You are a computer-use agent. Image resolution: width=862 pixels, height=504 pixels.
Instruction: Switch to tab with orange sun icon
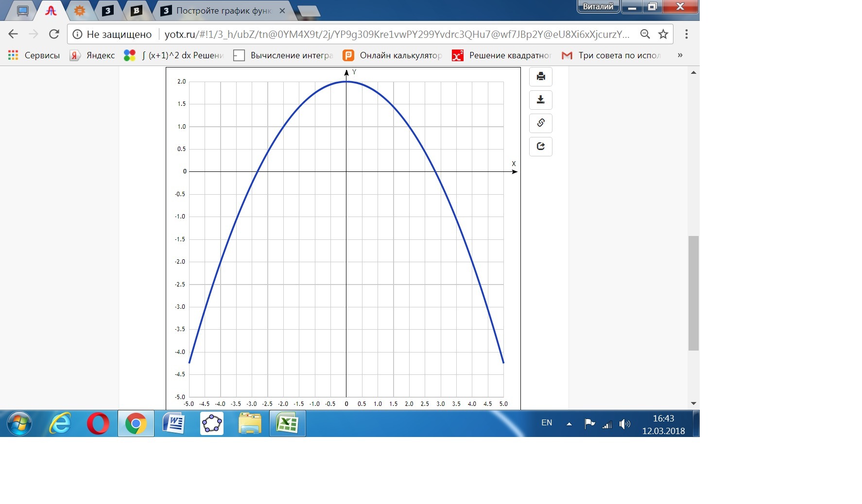(79, 11)
